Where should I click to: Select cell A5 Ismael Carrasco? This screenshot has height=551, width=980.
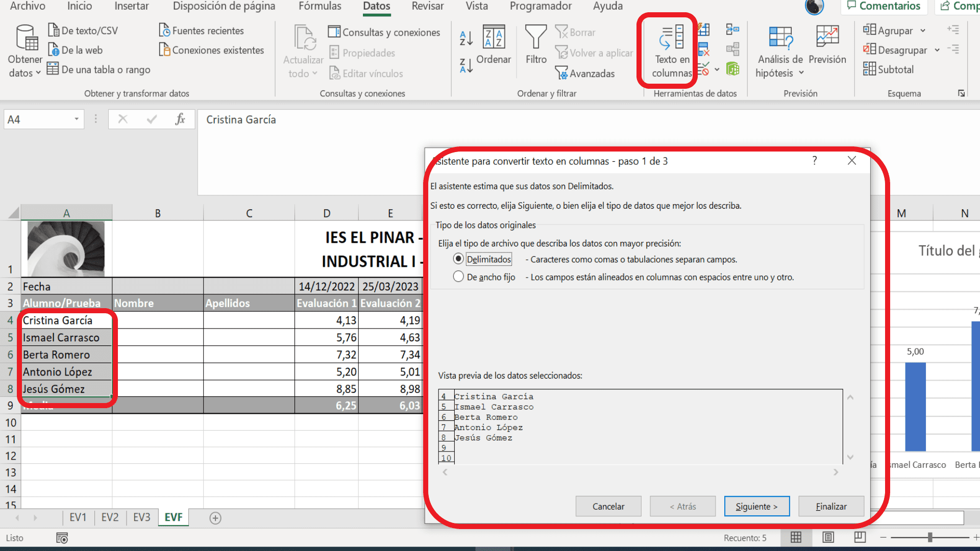(66, 337)
